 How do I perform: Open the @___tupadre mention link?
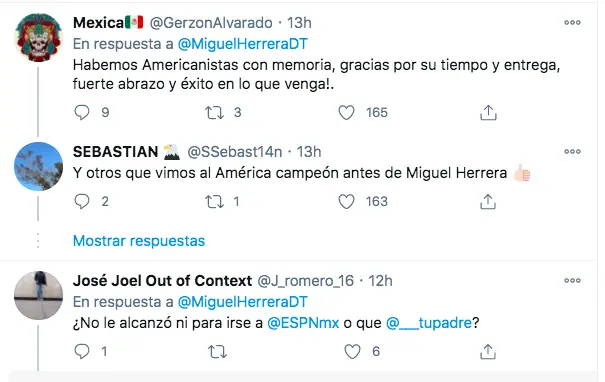[x=429, y=323]
